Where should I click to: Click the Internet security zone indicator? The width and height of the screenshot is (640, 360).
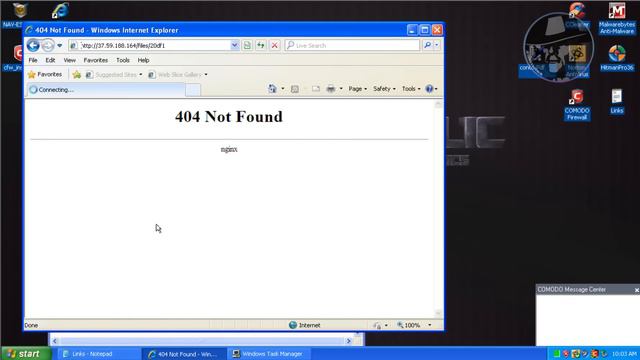coord(305,325)
